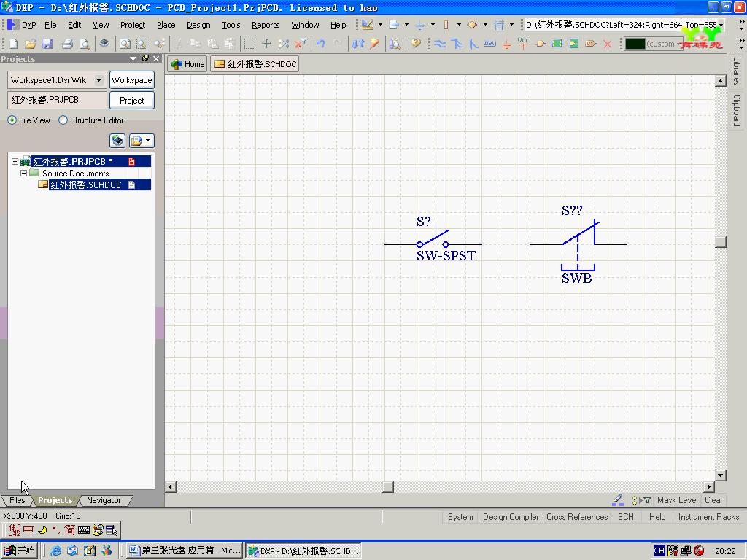Place a port with the D1 icon
The image size is (747, 560).
pyautogui.click(x=591, y=44)
